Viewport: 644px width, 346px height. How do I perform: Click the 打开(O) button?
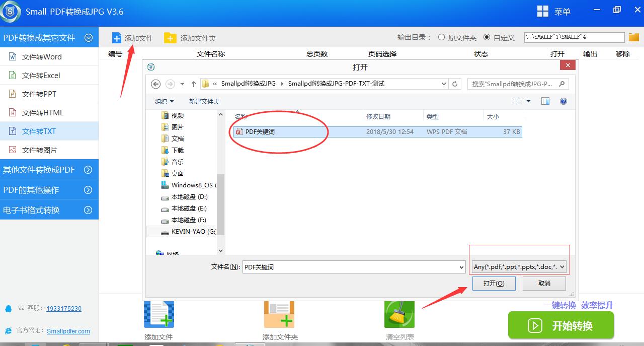(494, 284)
